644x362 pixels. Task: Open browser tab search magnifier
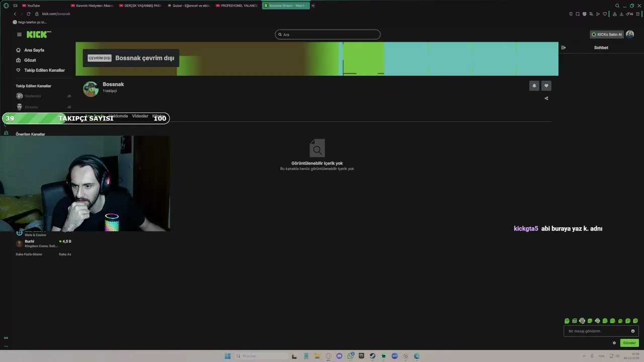click(x=617, y=6)
